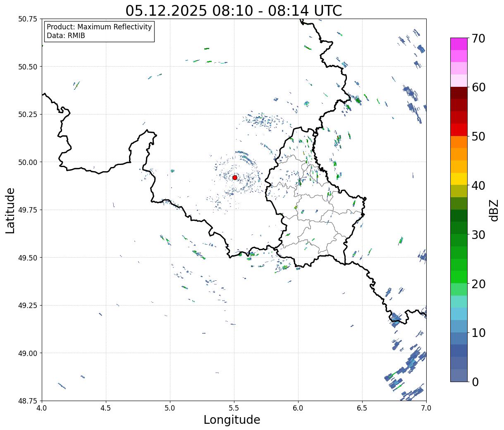Select the yellow swatch near 40 dBZ

pos(459,179)
